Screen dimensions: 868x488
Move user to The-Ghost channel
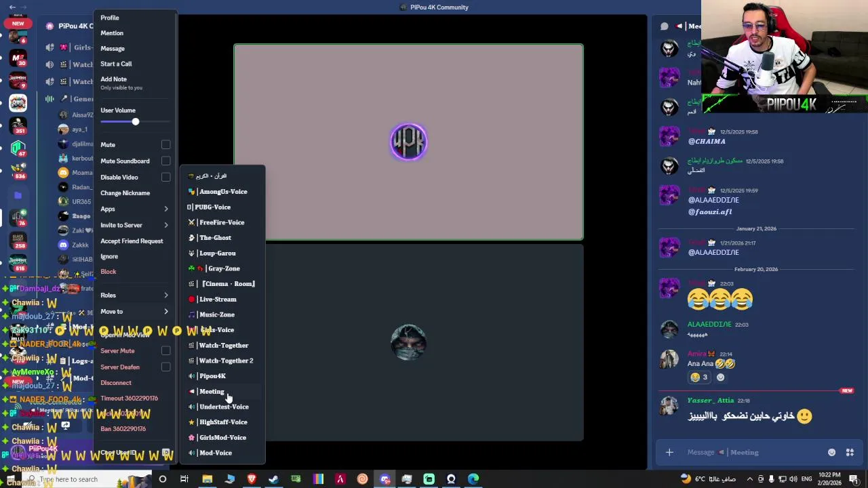pos(222,238)
